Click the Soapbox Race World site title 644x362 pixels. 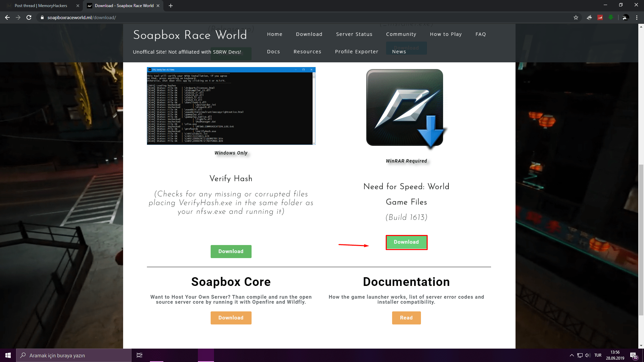[x=190, y=35]
